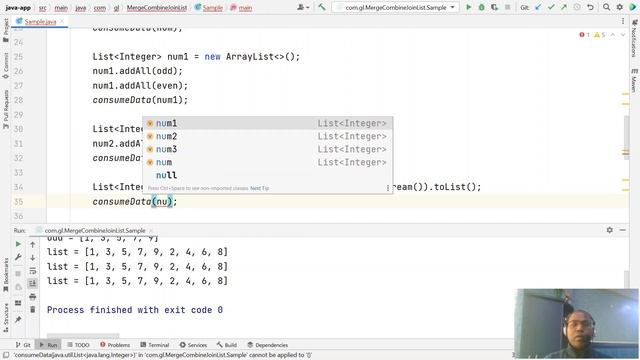Screen dimensions: 640x360
Task: Toggle soft-wrap in the console
Action: tap(33, 271)
